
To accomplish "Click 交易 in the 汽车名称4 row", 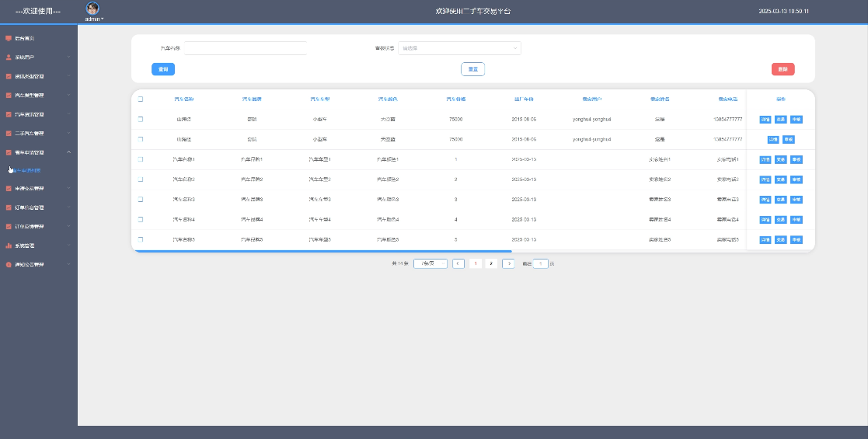I will click(x=780, y=220).
